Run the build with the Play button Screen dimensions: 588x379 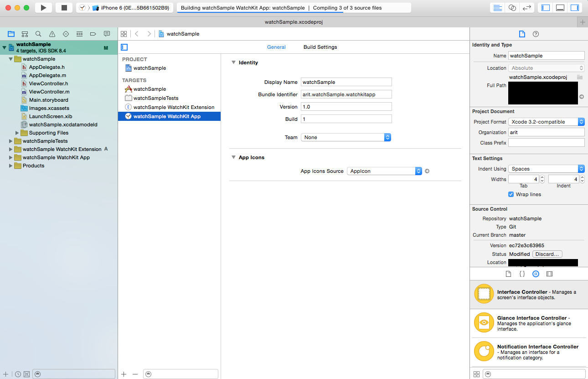tap(43, 8)
